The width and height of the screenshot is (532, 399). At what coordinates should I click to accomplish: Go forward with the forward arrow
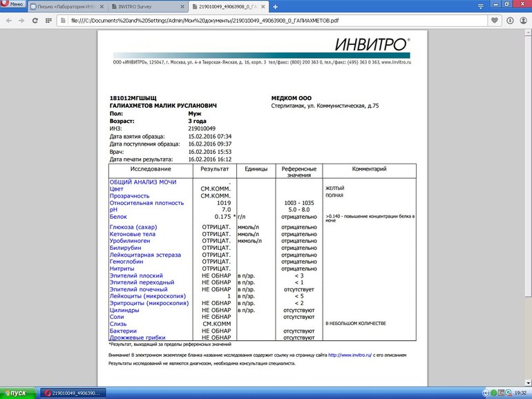point(22,20)
